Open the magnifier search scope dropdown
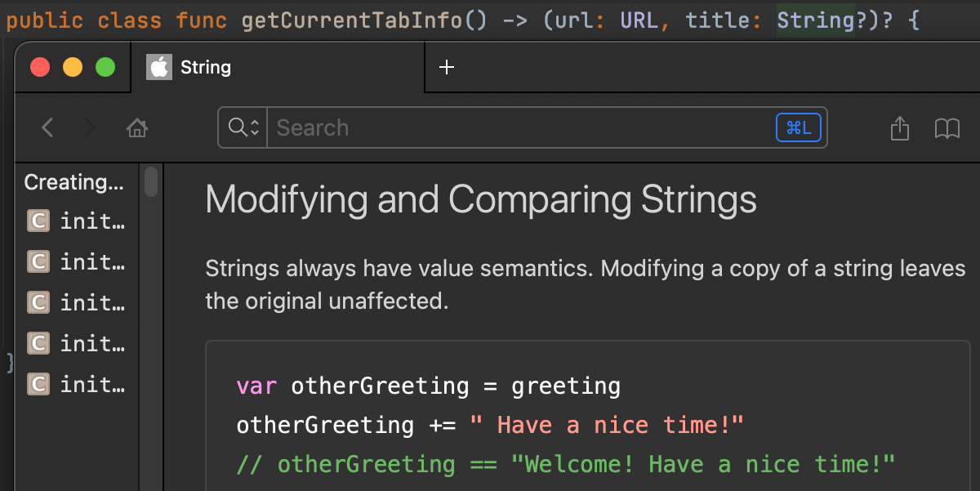Image resolution: width=980 pixels, height=491 pixels. click(243, 127)
